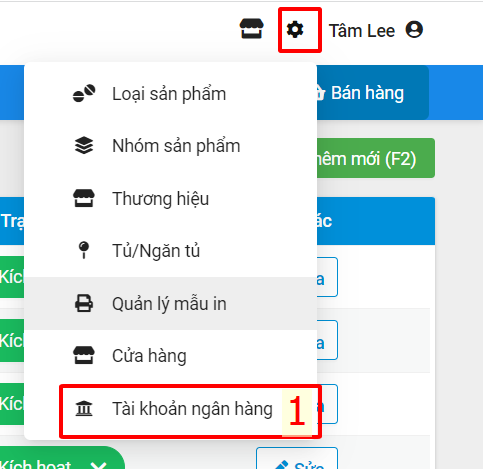Open Quản lý mẫu in from the menu
This screenshot has height=469, width=483.
click(170, 303)
